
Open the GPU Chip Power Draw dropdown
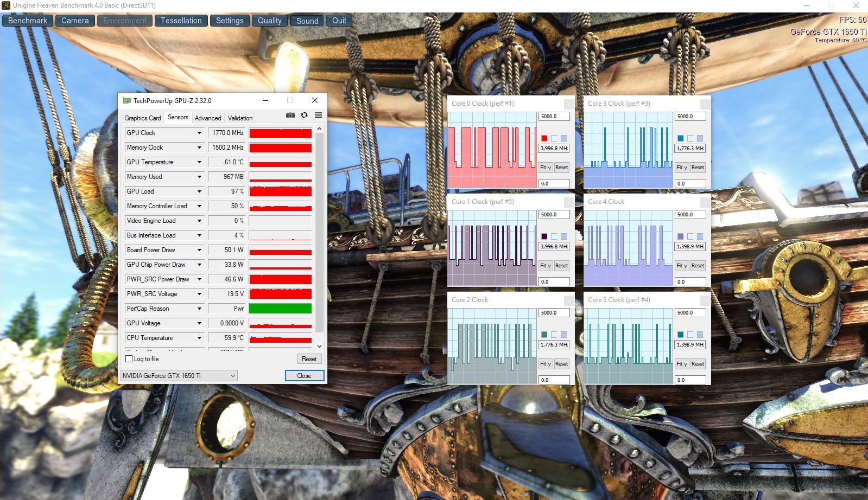(199, 265)
